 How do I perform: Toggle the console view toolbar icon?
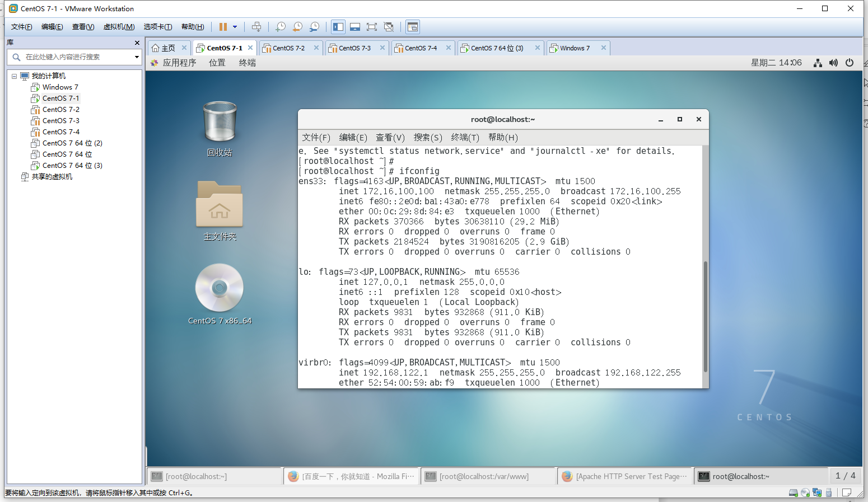point(413,27)
